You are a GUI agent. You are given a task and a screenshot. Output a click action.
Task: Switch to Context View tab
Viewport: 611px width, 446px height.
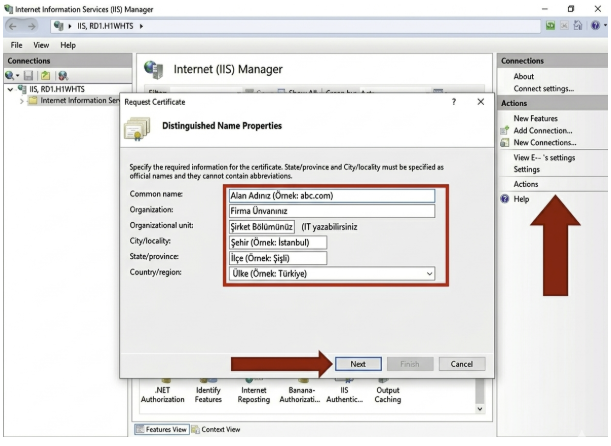(x=216, y=429)
